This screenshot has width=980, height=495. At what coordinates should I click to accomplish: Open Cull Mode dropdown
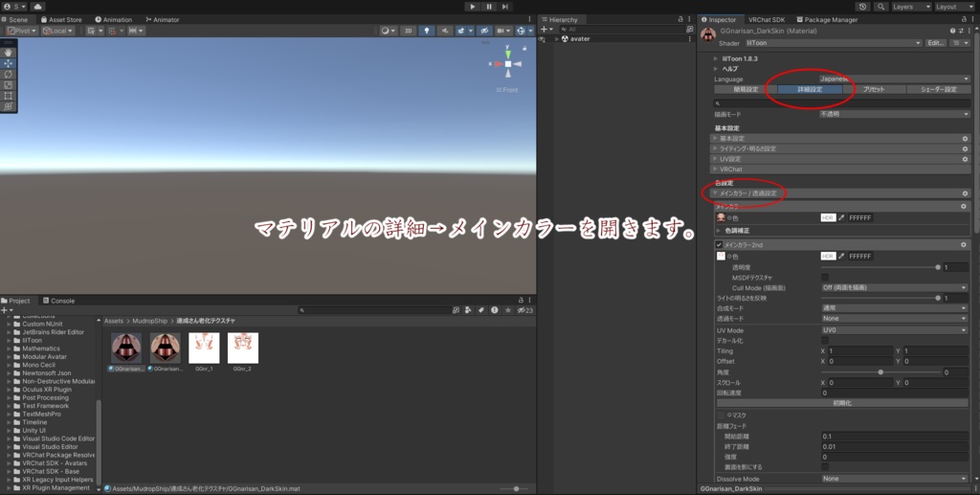[x=895, y=288]
